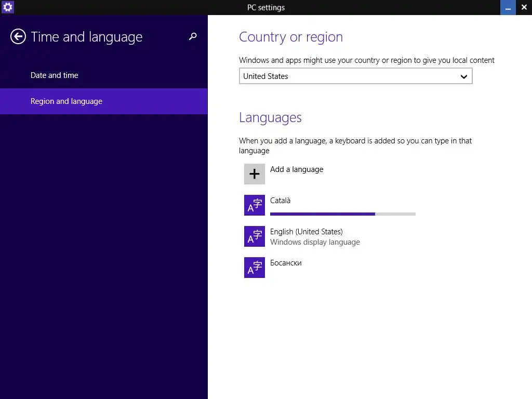Click the Time and language heading
The image size is (532, 399).
(87, 37)
